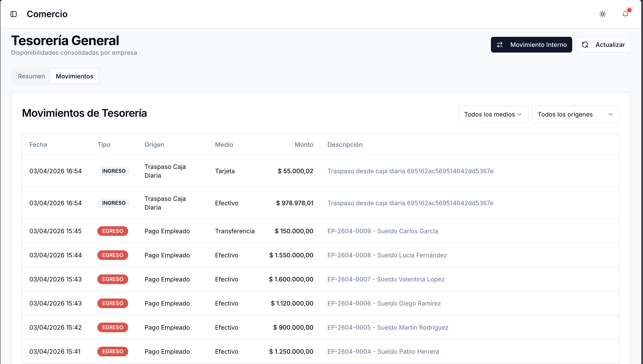Viewport: 643px width, 364px height.
Task: Click the chevron in Todos los orígenes
Action: [611, 114]
